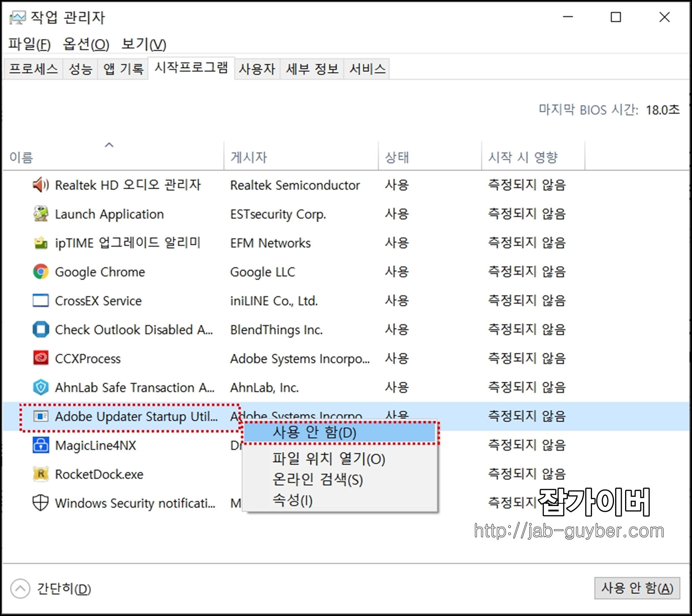The width and height of the screenshot is (692, 616).
Task: Sort by 상태 column header
Action: 430,156
